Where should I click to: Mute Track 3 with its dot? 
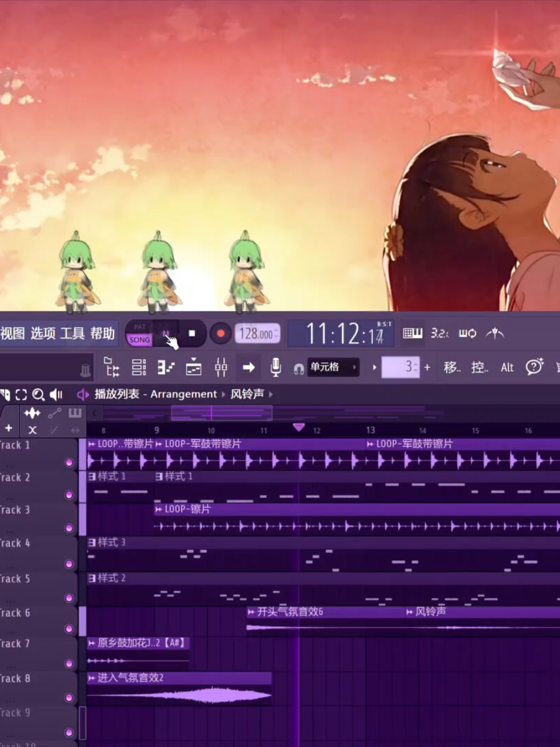click(x=69, y=528)
